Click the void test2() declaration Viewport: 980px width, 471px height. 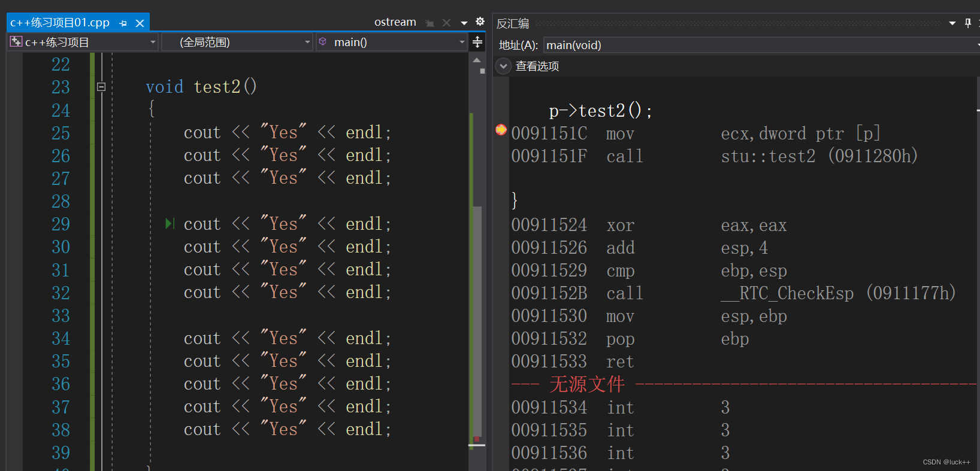coord(201,87)
